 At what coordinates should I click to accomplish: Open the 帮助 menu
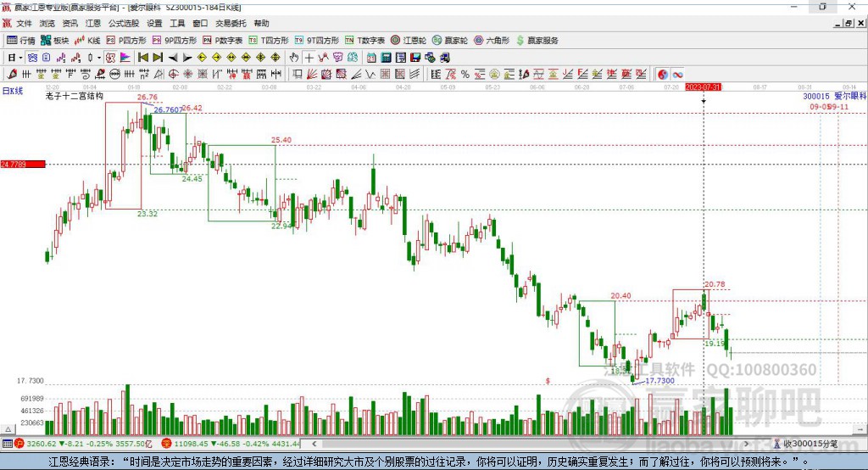(x=261, y=23)
